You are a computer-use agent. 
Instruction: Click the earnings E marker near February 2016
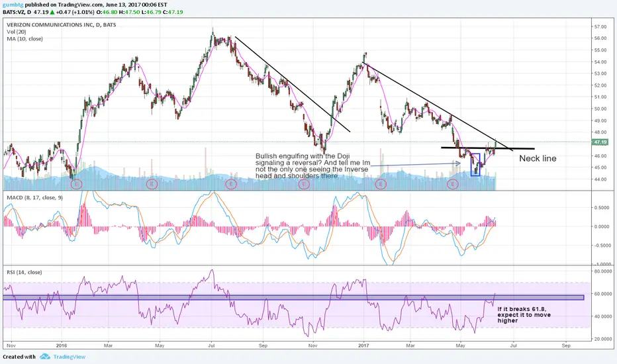click(x=76, y=184)
